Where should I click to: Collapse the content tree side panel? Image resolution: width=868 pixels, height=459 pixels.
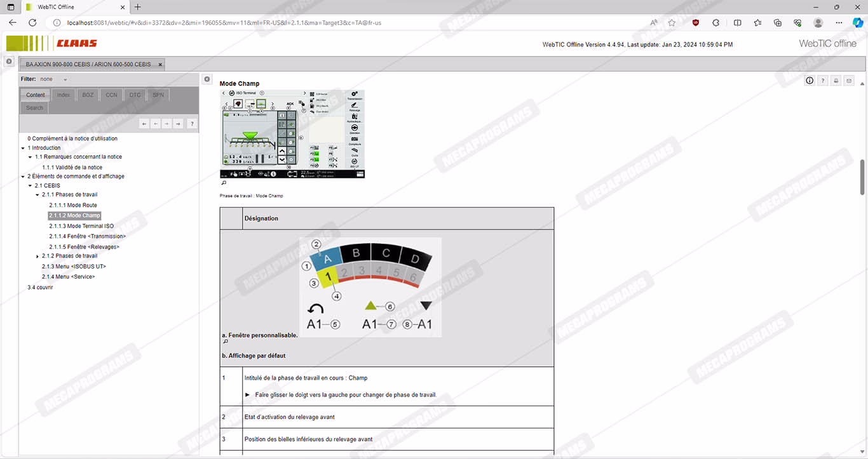point(207,79)
